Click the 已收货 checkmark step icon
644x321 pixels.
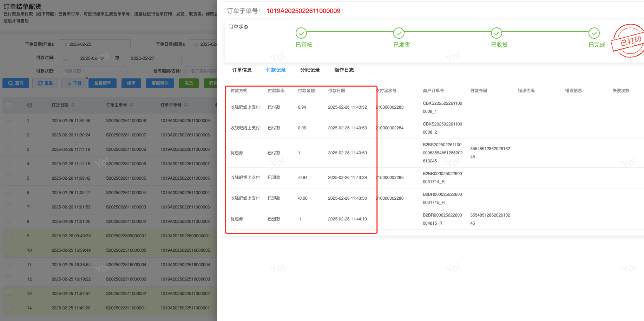[x=496, y=33]
